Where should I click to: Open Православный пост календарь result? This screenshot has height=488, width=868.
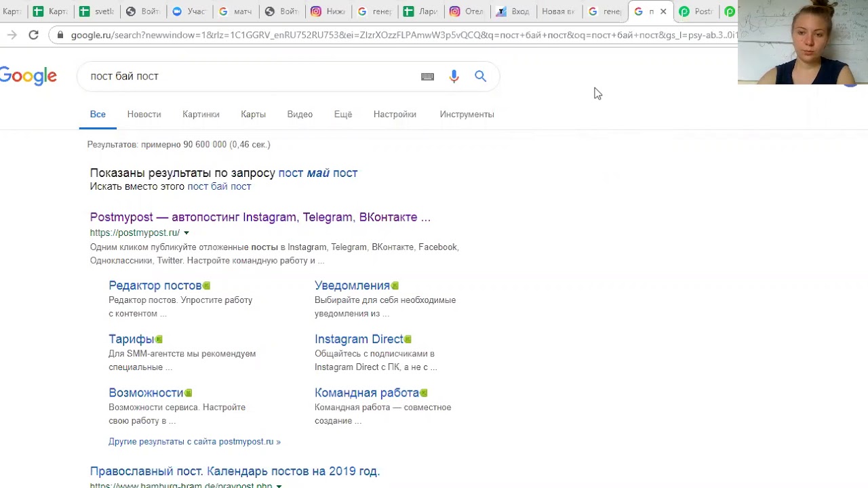click(235, 470)
